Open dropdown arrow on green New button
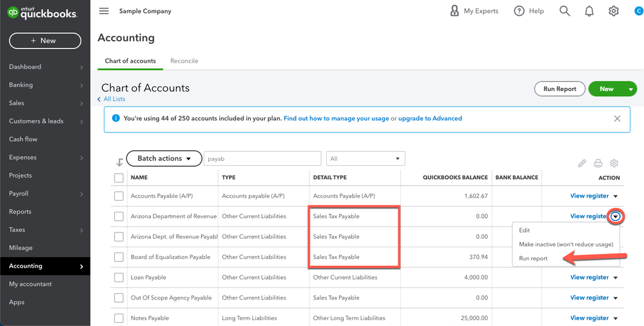 (630, 89)
